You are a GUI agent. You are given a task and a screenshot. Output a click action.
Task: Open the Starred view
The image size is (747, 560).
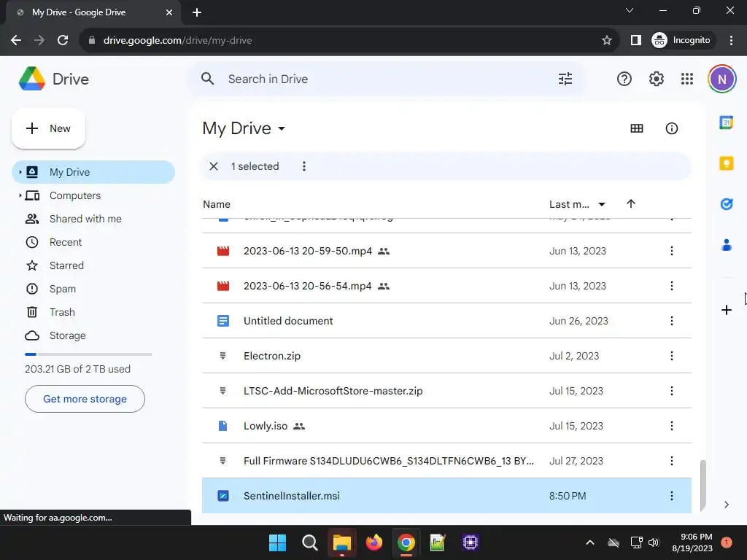pos(66,265)
